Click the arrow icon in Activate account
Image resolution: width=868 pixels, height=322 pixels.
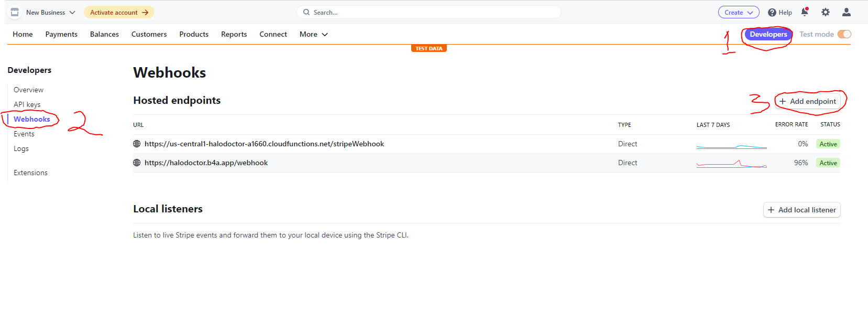145,13
